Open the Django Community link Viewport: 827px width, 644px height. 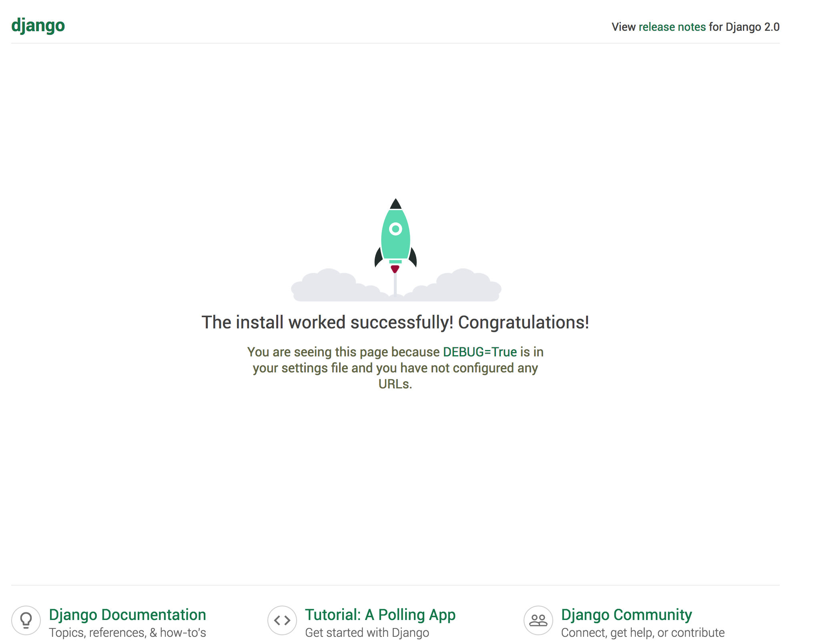click(x=626, y=614)
